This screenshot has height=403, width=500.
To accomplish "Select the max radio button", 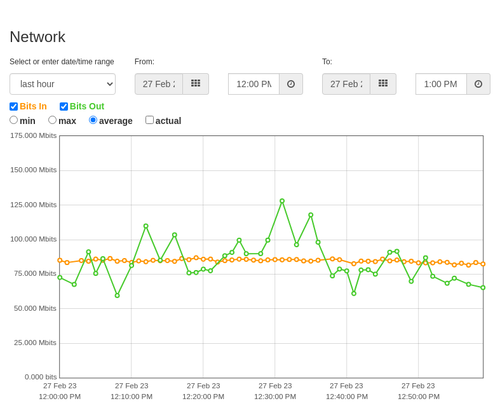I will pos(52,120).
